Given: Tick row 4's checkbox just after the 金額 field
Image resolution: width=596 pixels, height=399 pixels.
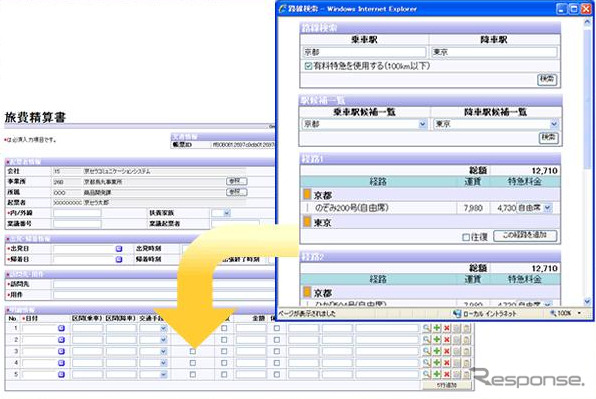Looking at the screenshot, I should (277, 363).
